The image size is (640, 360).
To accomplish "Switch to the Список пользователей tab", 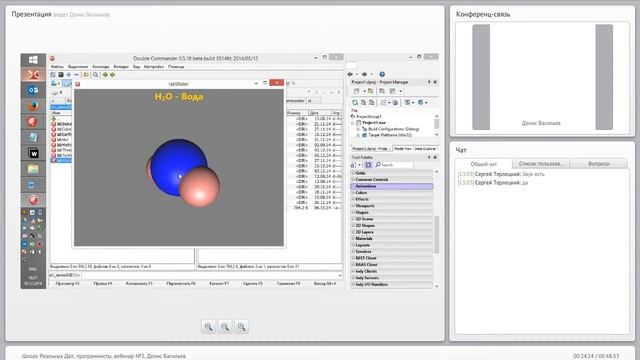I will tap(541, 163).
